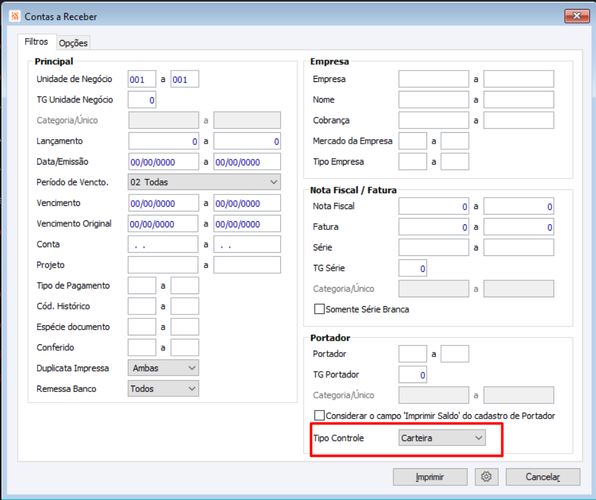Click the Espécie documento end field

(x=184, y=327)
